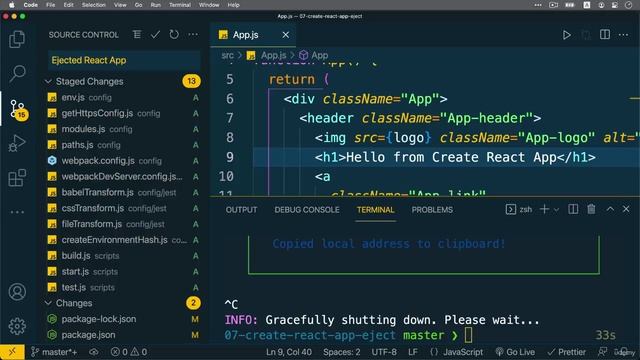Split the terminal panel
The height and width of the screenshot is (360, 640).
click(x=573, y=209)
